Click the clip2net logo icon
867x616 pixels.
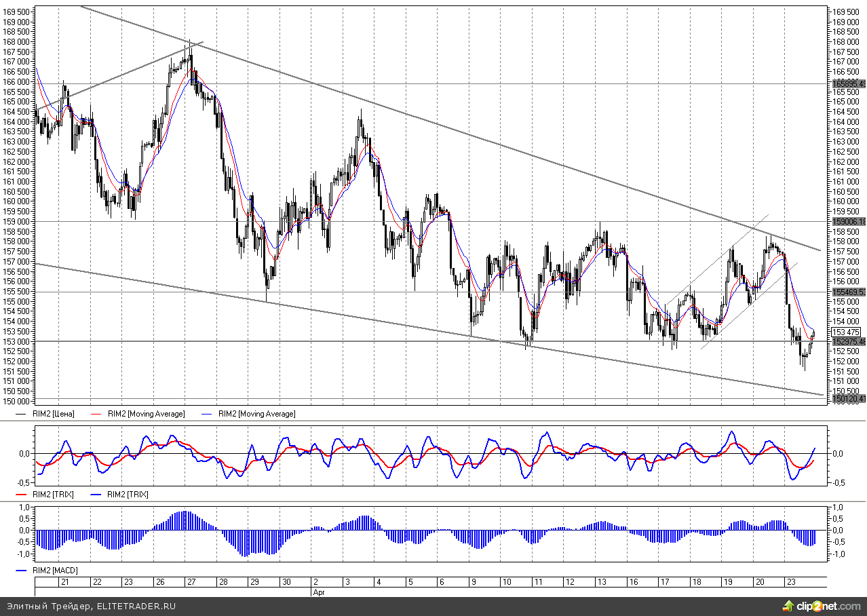tap(788, 605)
